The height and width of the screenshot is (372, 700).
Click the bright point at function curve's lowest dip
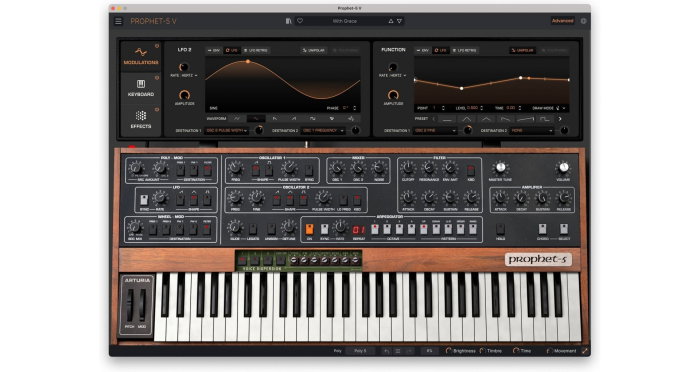[462, 88]
